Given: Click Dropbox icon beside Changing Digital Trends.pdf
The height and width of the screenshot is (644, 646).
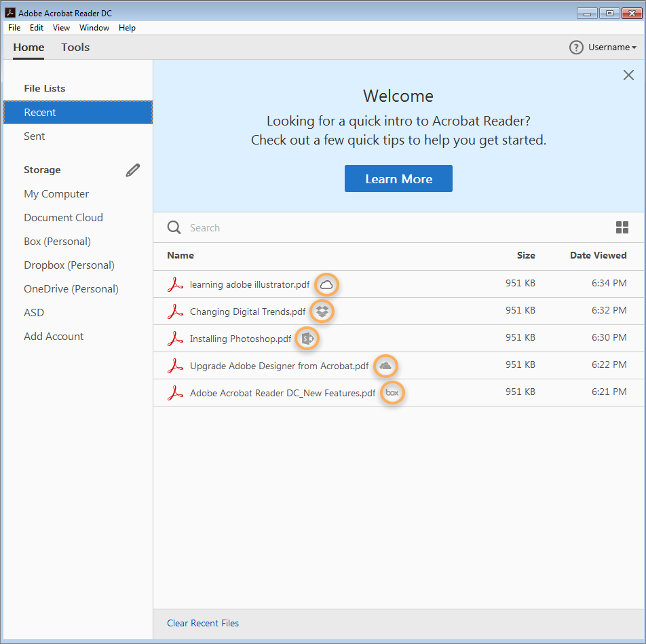Looking at the screenshot, I should (x=322, y=311).
